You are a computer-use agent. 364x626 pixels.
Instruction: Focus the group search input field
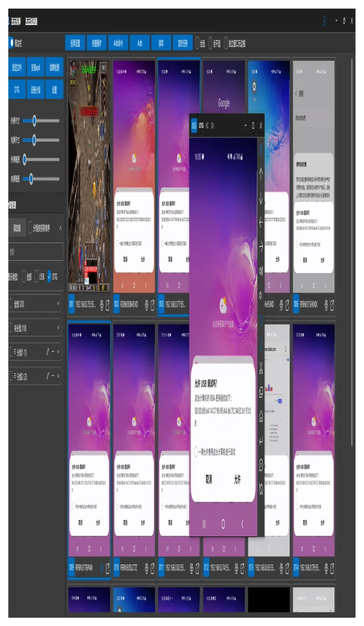click(35, 252)
